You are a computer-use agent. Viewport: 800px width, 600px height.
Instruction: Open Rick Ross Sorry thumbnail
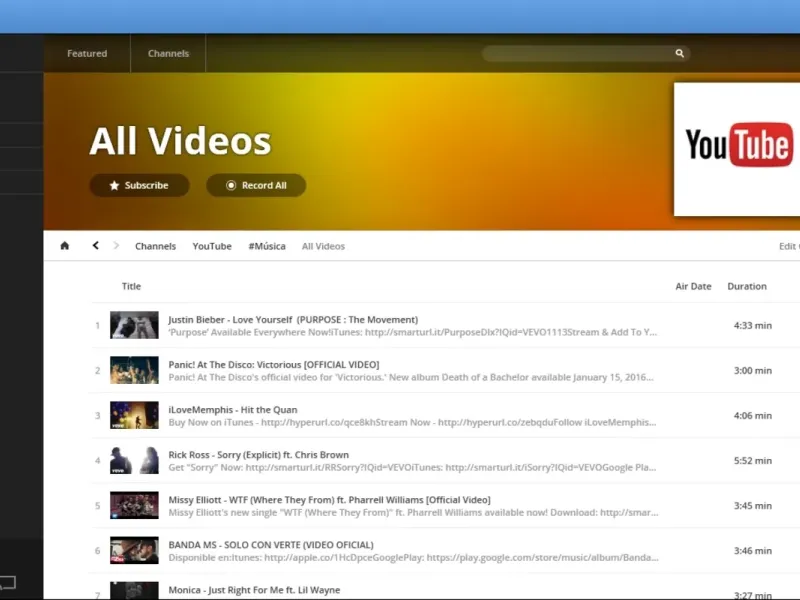tap(134, 460)
